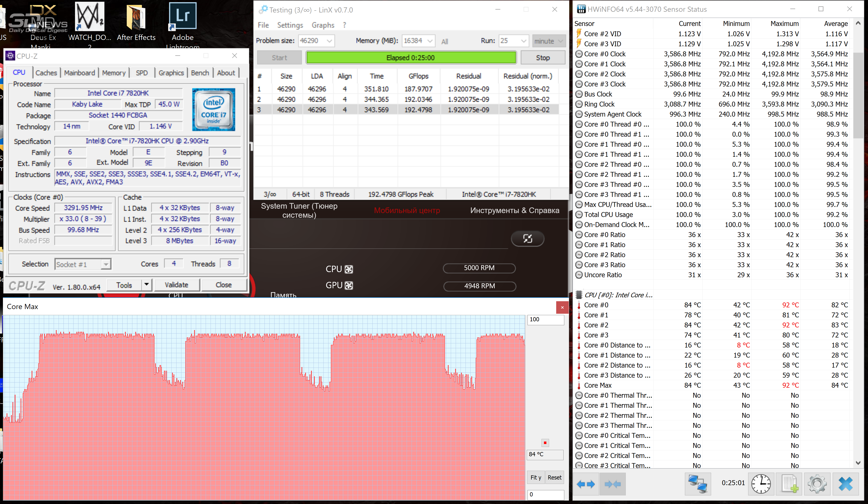The width and height of the screenshot is (868, 504).
Task: Click the Stop button in LinX
Action: (x=543, y=58)
